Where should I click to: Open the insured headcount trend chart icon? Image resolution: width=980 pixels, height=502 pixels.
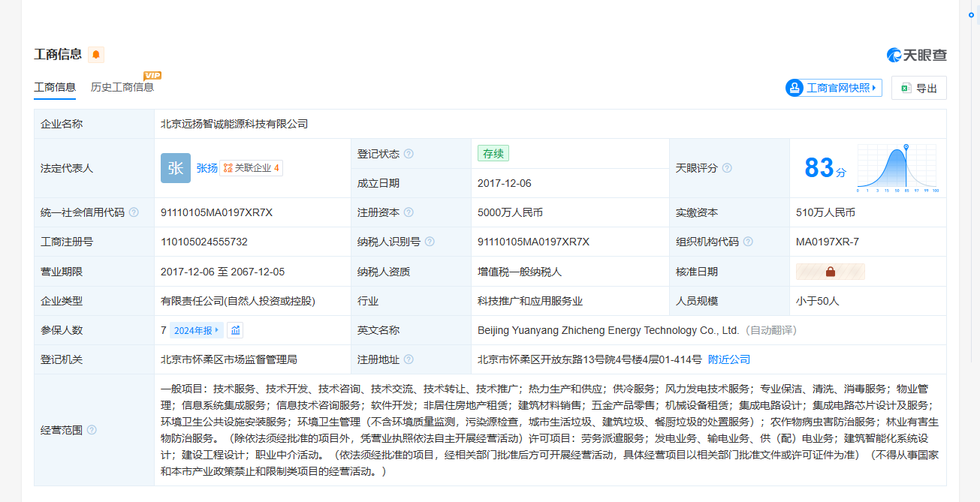click(x=236, y=330)
